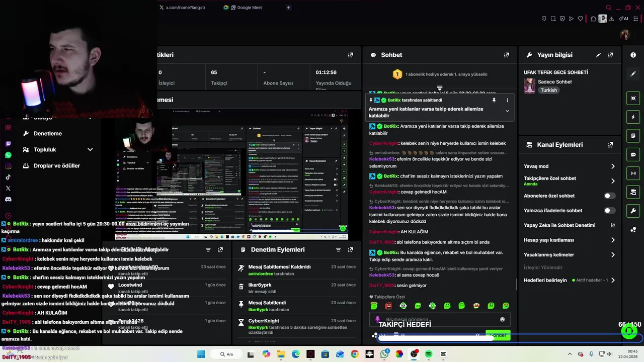Click BotRix name in the pinned message

tap(394, 100)
